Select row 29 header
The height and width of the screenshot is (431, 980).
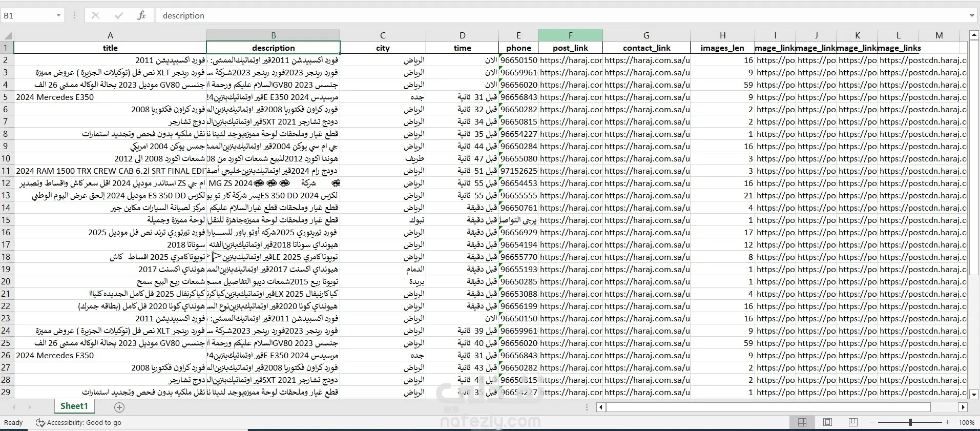point(6,392)
